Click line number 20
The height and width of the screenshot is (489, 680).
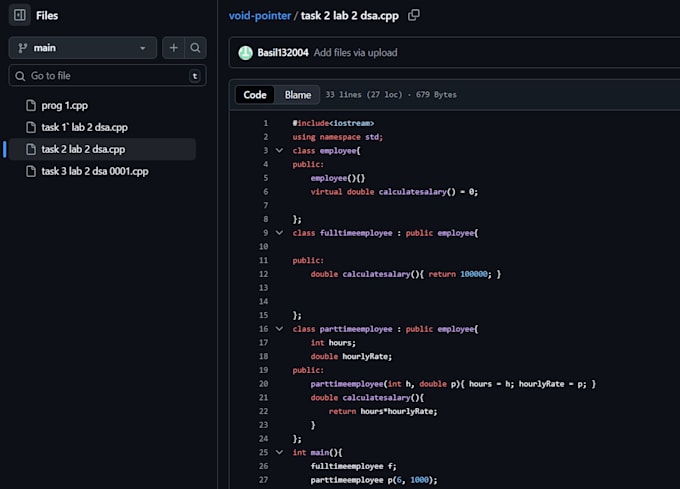263,384
